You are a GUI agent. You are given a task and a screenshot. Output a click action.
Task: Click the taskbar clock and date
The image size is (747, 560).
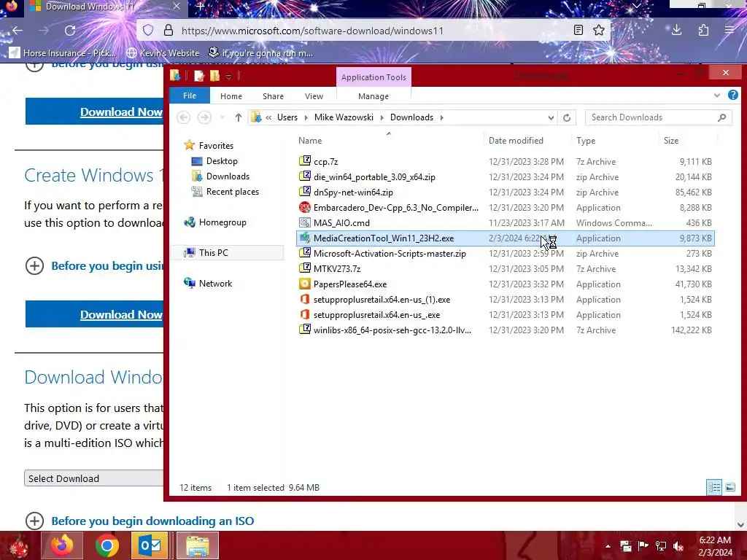tap(715, 545)
